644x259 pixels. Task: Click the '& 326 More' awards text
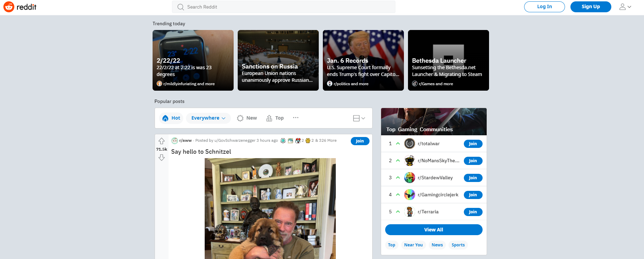tap(326, 140)
